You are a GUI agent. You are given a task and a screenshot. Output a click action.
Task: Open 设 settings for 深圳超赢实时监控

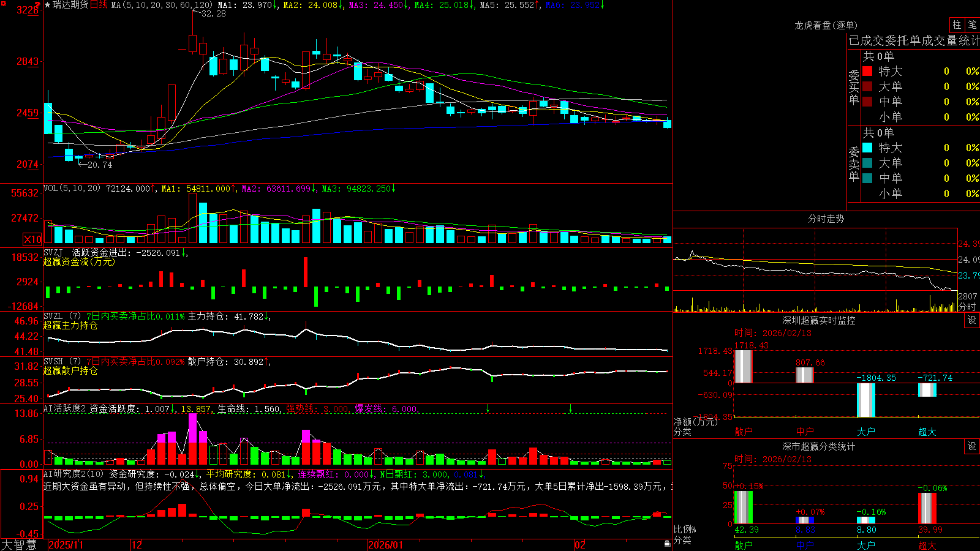972,320
